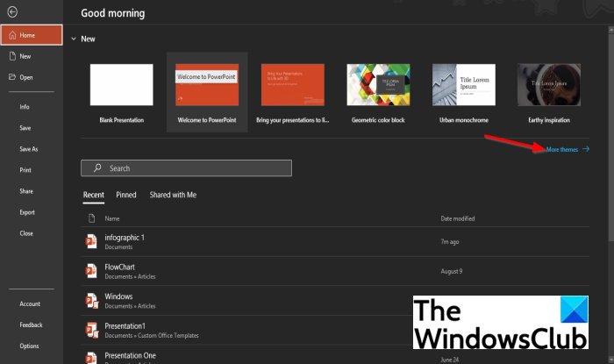
Task: Click inside the Search input field
Action: pos(186,168)
